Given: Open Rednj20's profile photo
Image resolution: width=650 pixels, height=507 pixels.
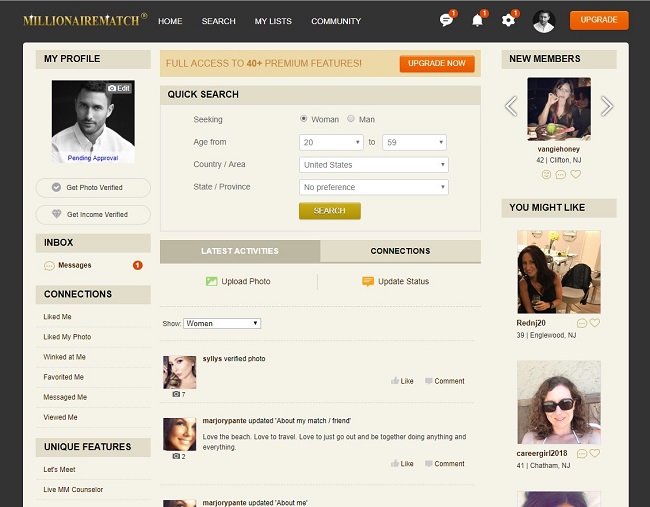Looking at the screenshot, I should point(558,272).
